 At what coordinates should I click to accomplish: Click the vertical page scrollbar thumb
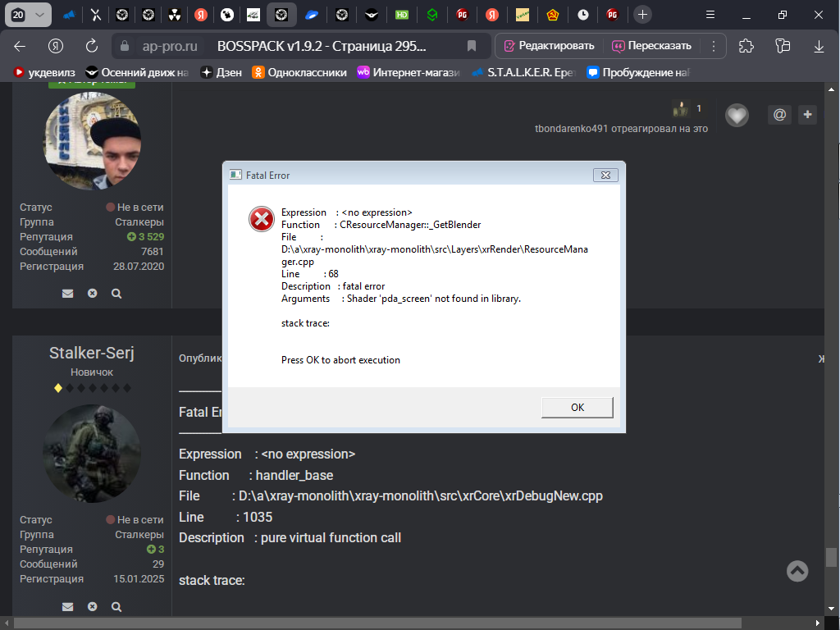pyautogui.click(x=831, y=557)
